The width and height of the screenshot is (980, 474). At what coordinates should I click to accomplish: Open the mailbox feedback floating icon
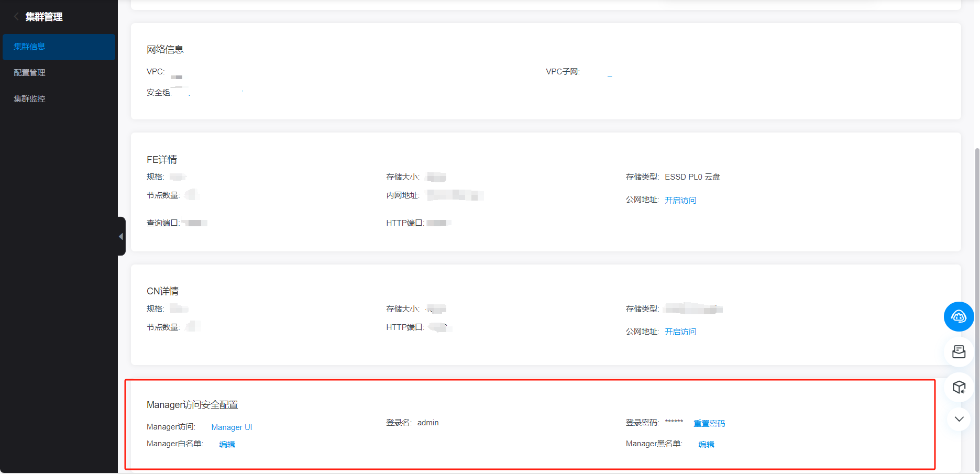point(959,352)
